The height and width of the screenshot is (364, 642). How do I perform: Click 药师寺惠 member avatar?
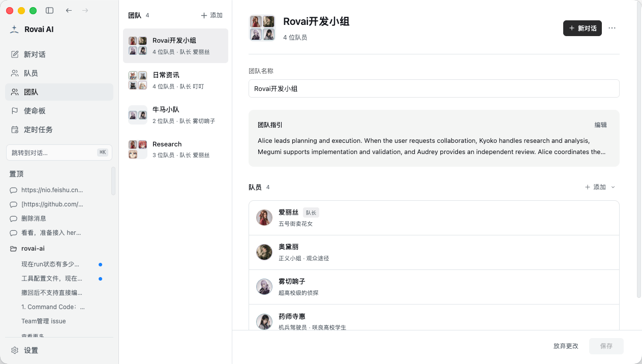coord(264,321)
